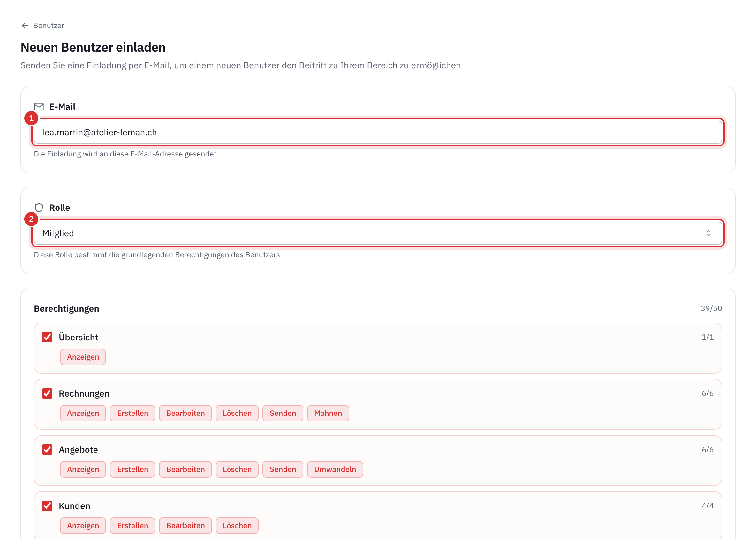Toggle Anzeigen permission under Angebote
The height and width of the screenshot is (539, 756).
coord(83,469)
